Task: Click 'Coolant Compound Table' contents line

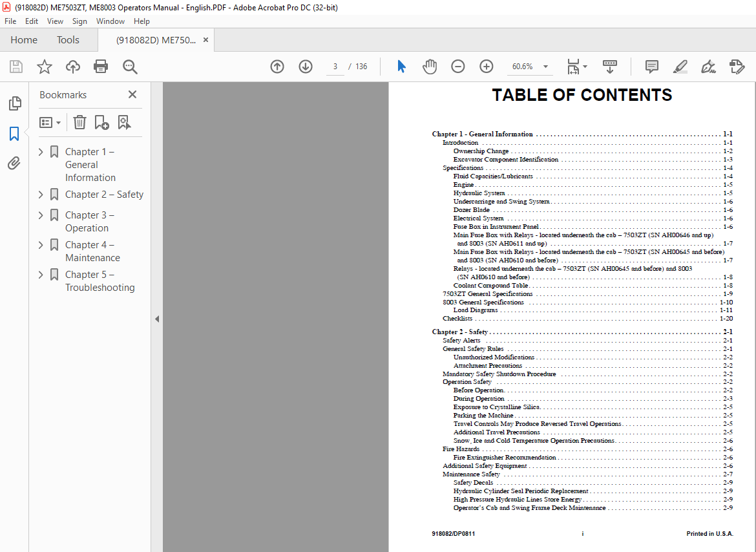Action: [x=593, y=286]
